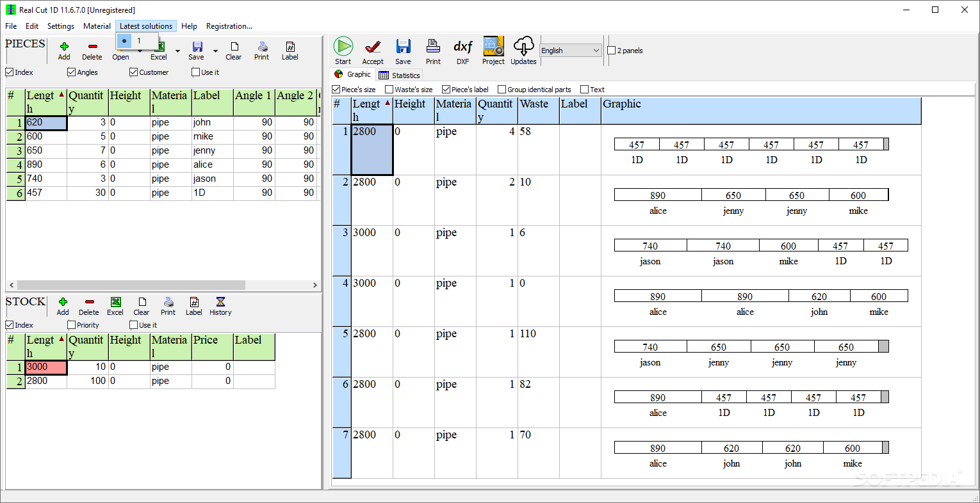Select the piece length cell 620

[x=46, y=123]
